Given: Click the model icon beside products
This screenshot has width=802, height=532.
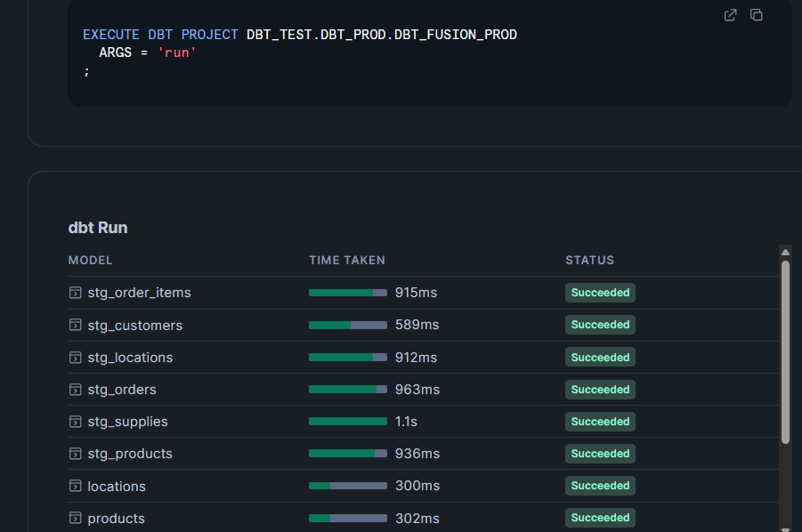Looking at the screenshot, I should click(75, 518).
